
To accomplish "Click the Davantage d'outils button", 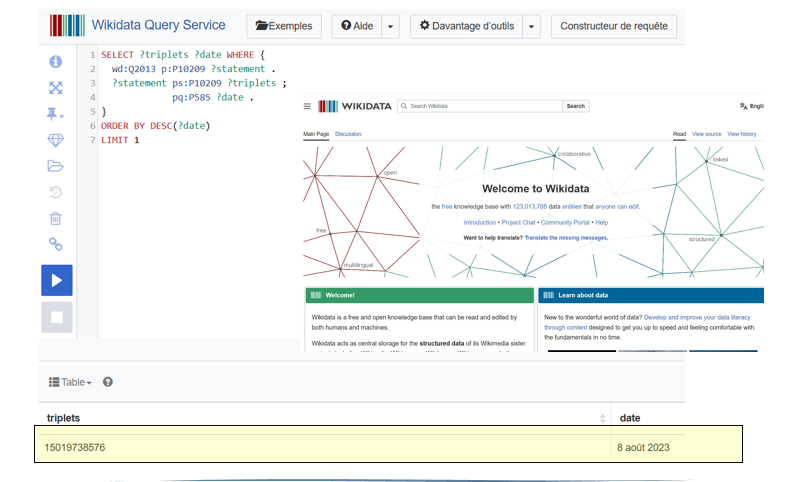I will tap(466, 26).
